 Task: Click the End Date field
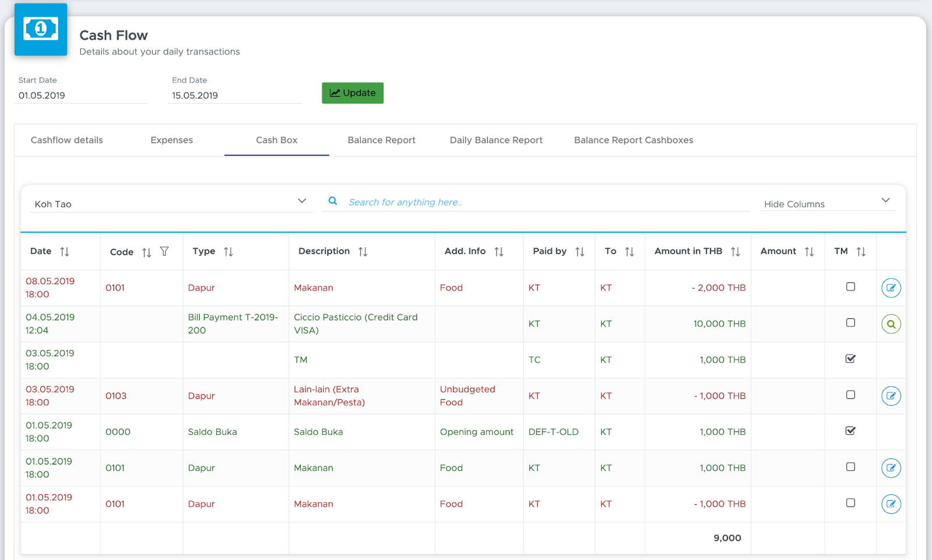235,95
